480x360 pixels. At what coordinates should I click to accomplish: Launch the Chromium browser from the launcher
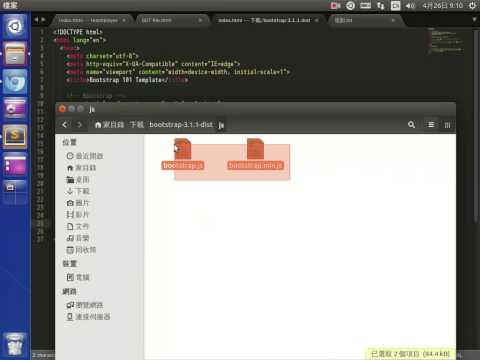click(x=15, y=81)
